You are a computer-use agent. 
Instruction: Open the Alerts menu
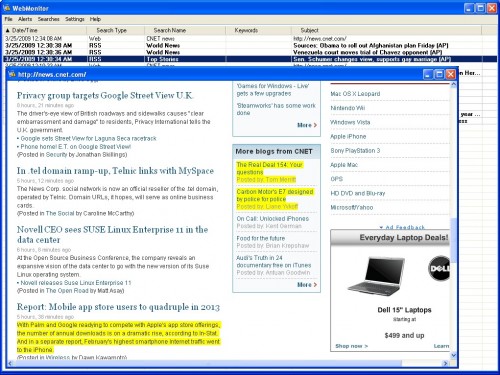tap(25, 19)
